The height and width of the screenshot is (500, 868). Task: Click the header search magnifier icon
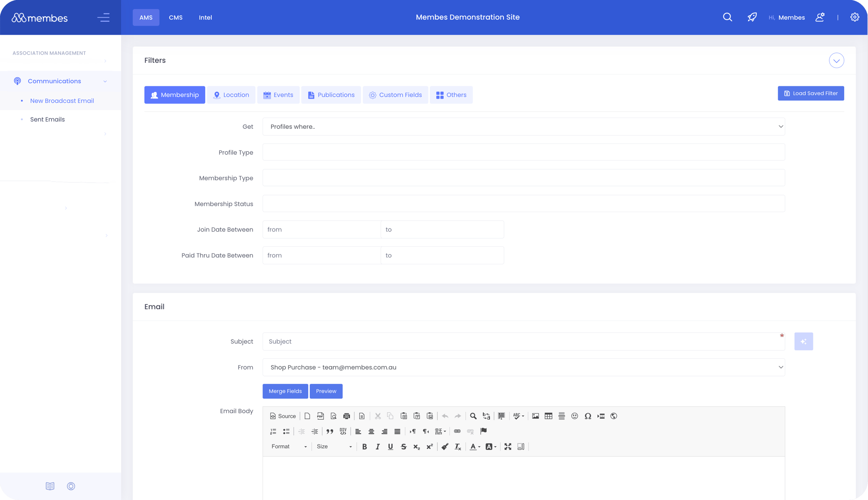(x=727, y=17)
